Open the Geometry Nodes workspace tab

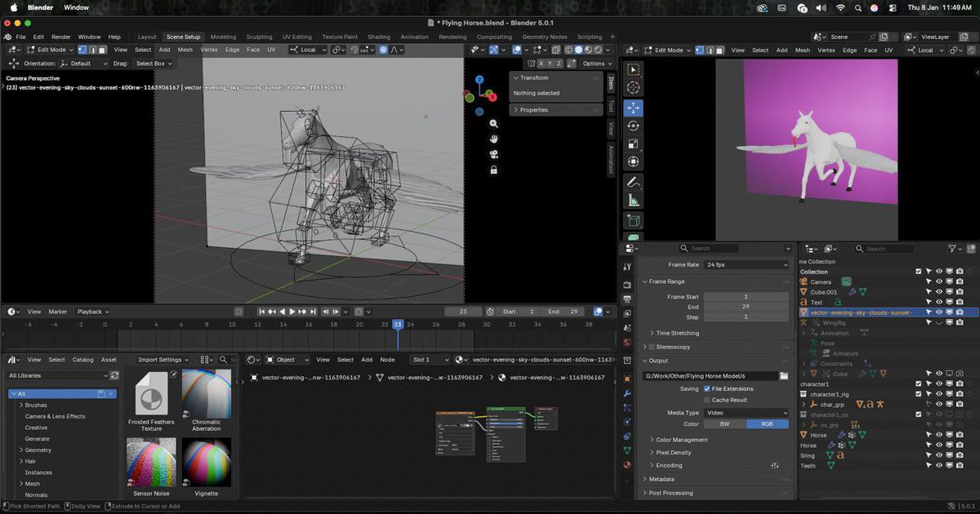[545, 37]
